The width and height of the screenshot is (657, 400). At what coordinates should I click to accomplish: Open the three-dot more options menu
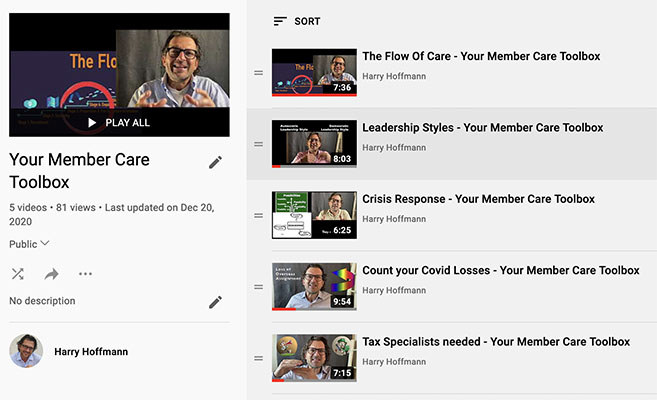point(85,273)
